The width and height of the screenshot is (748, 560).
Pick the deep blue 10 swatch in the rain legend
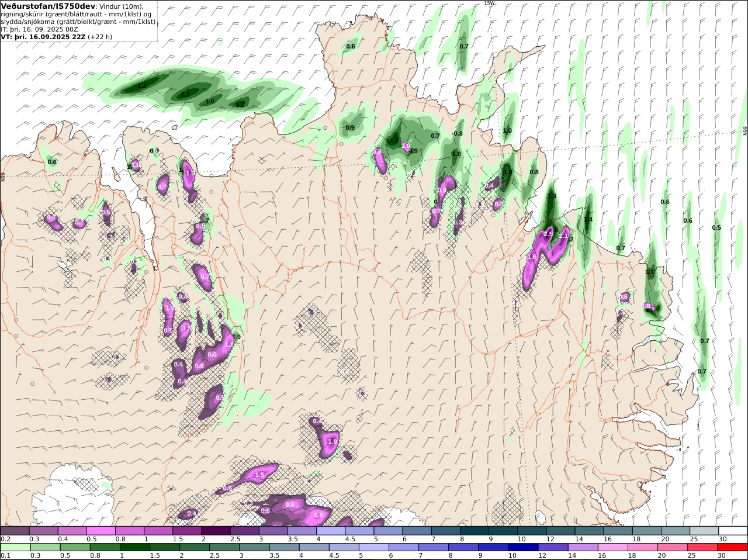[524, 548]
